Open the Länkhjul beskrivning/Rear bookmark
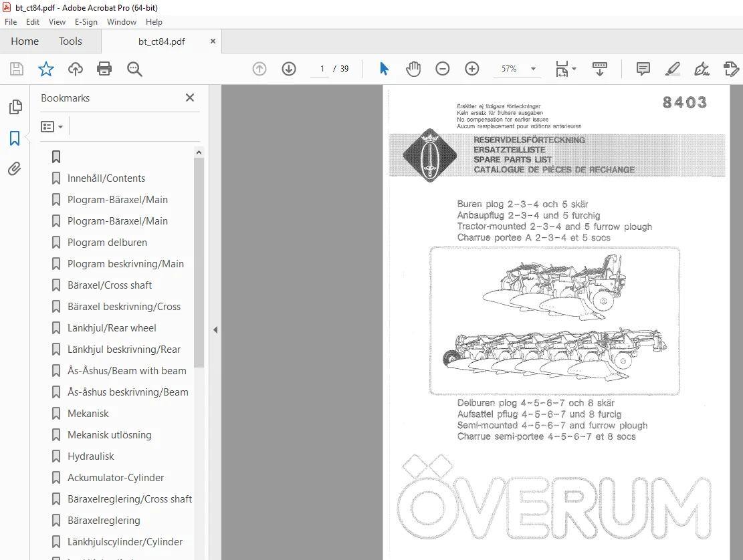 point(124,349)
